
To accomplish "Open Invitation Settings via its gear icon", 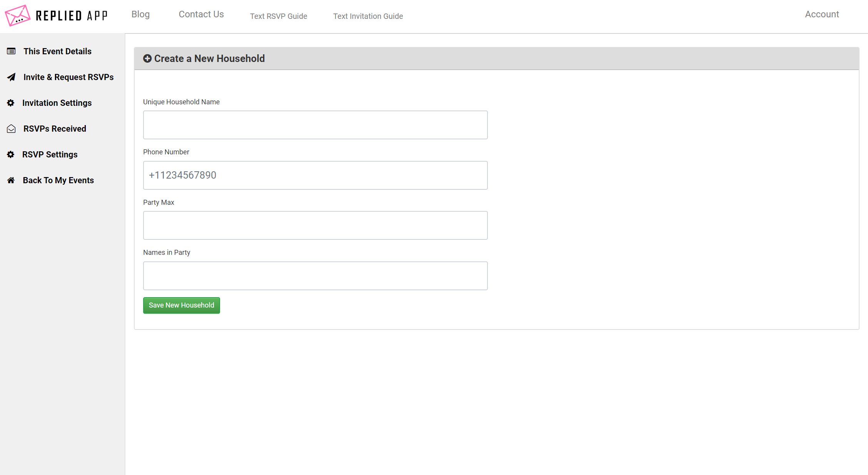I will coord(11,103).
